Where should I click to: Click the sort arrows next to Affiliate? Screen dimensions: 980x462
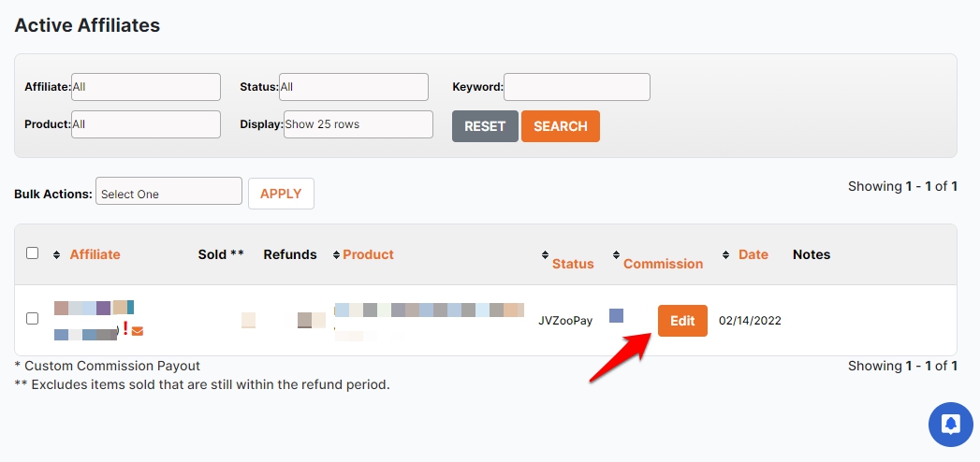[x=56, y=254]
